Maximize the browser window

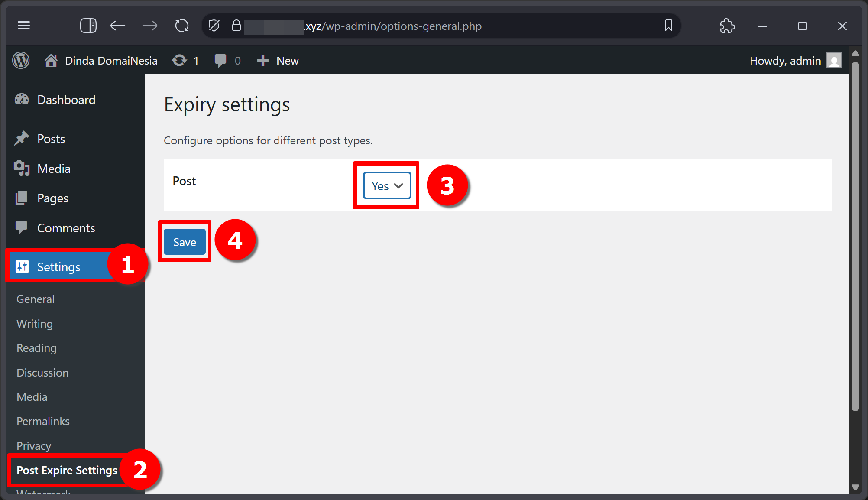(803, 26)
